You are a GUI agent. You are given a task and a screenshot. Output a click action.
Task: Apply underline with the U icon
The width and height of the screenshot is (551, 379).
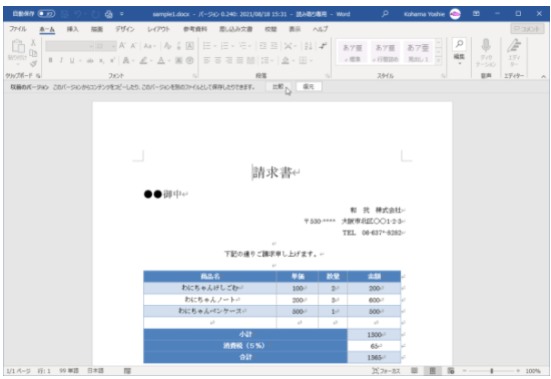72,60
